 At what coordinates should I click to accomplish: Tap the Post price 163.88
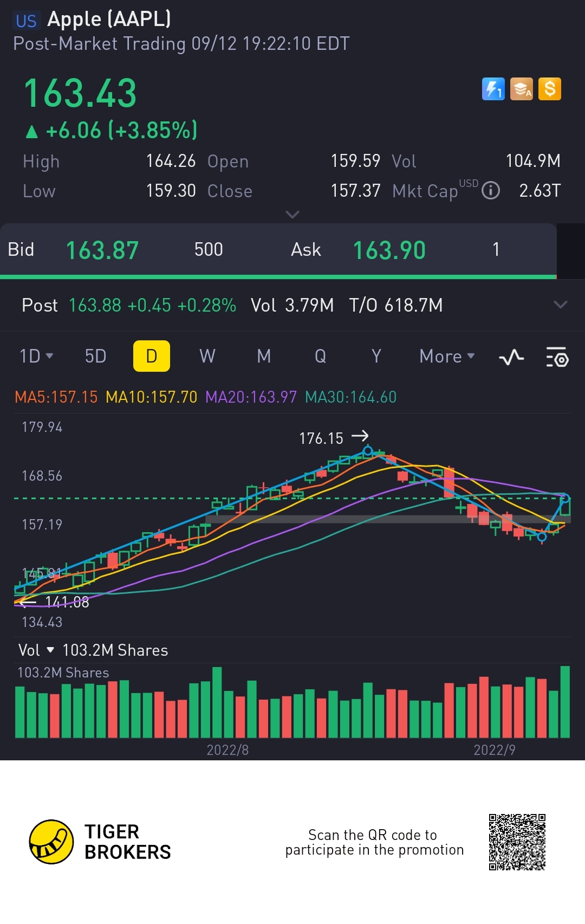click(95, 305)
